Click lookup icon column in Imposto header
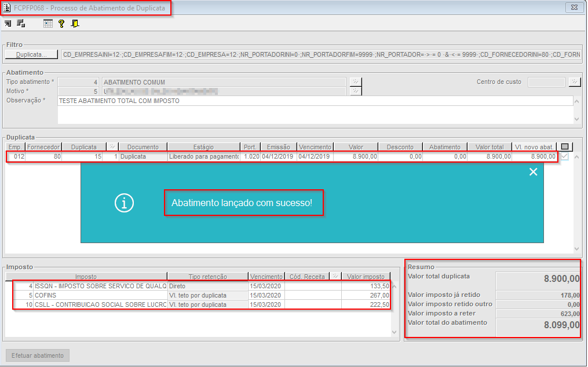 pos(335,277)
